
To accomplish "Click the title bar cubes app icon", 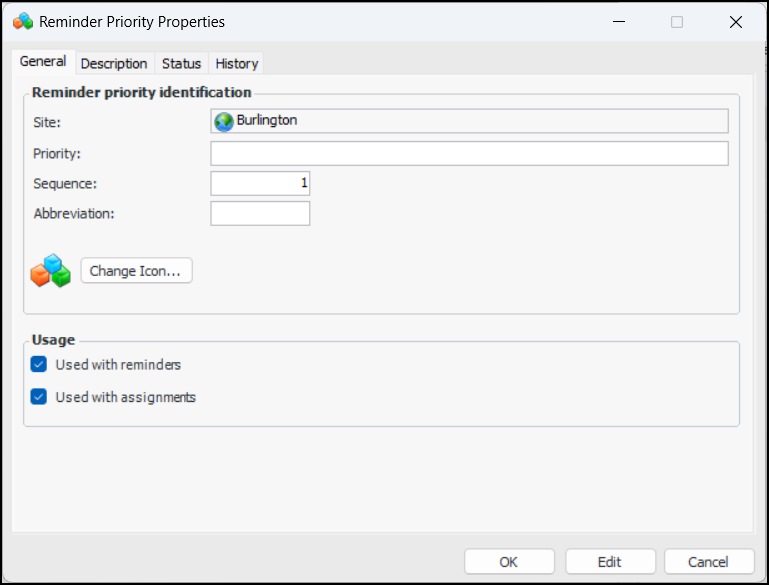I will (x=23, y=22).
